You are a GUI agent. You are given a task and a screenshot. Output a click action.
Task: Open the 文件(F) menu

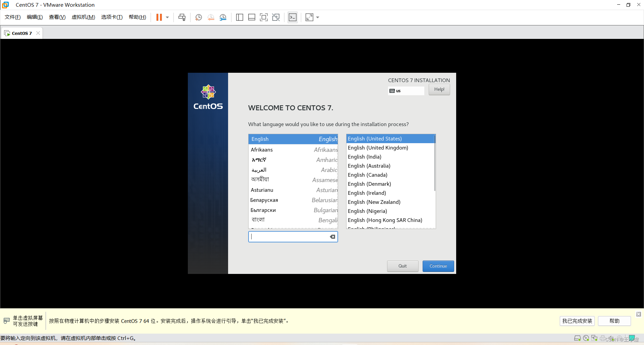point(13,17)
